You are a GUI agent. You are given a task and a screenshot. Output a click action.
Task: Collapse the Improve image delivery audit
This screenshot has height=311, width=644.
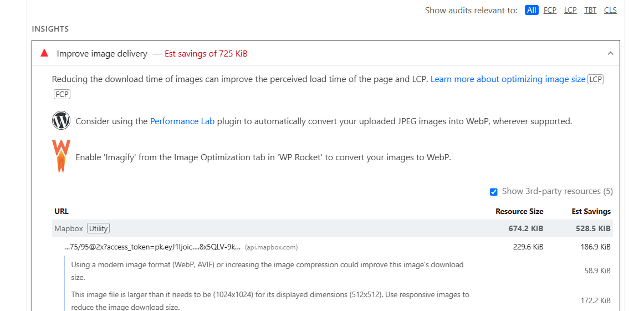click(610, 54)
